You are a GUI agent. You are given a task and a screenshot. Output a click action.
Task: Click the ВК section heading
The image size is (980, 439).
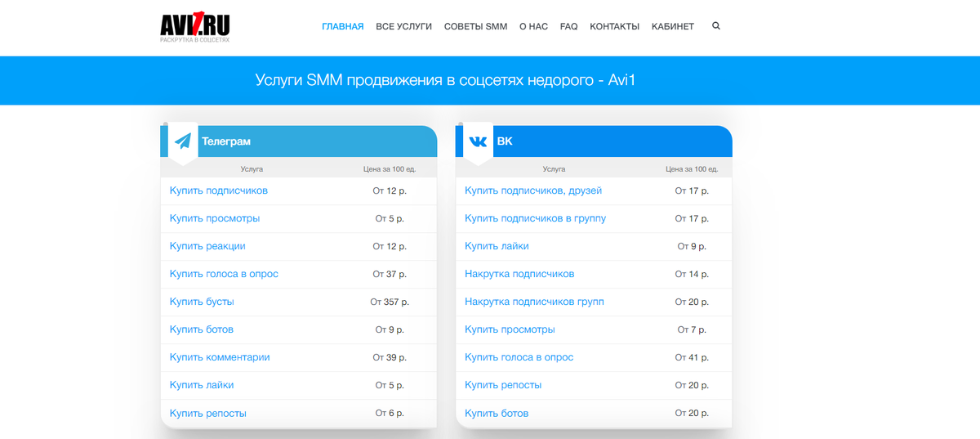pyautogui.click(x=505, y=141)
